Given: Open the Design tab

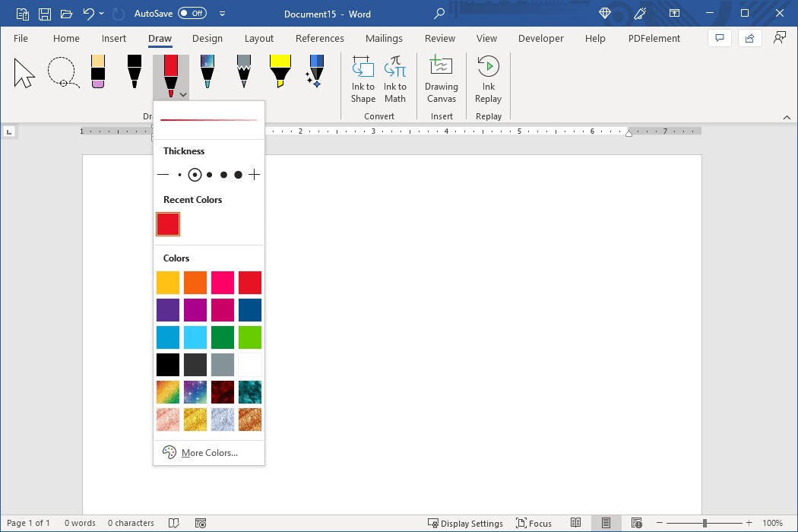Looking at the screenshot, I should point(207,38).
